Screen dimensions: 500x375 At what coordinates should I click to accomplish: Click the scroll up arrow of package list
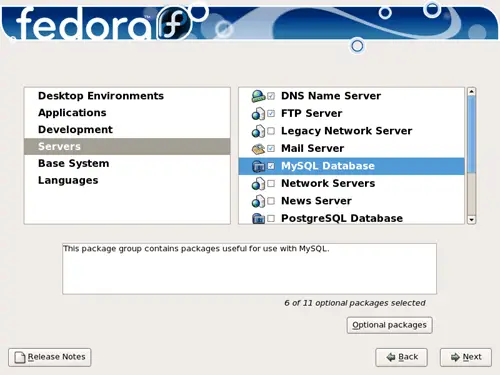pyautogui.click(x=471, y=92)
